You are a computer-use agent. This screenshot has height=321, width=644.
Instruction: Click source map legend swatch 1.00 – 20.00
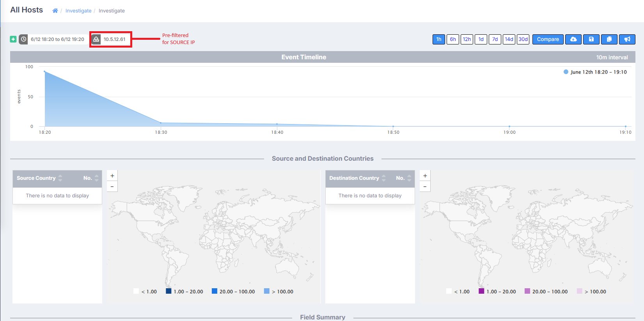[169, 291]
